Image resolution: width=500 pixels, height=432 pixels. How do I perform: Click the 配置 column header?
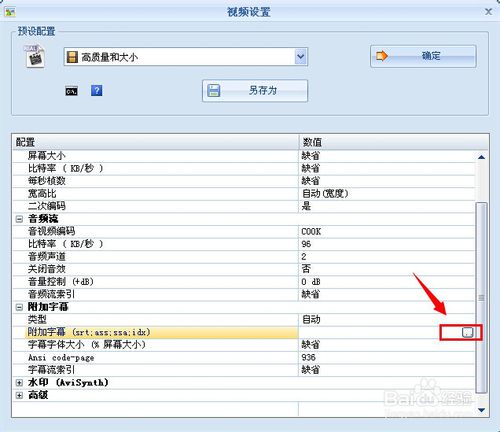tap(155, 142)
